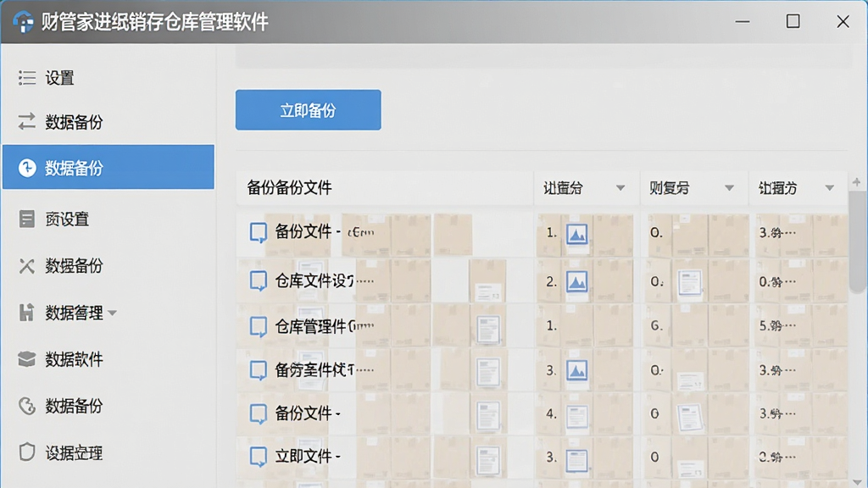
Task: Click document icon after 备劳案件 name
Action: 488,373
